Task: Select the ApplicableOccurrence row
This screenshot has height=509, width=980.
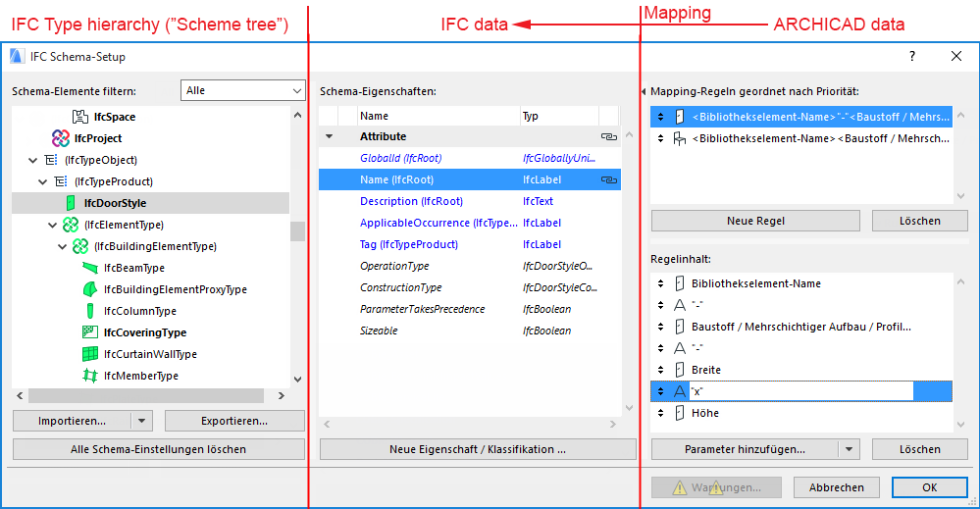Action: (x=469, y=223)
